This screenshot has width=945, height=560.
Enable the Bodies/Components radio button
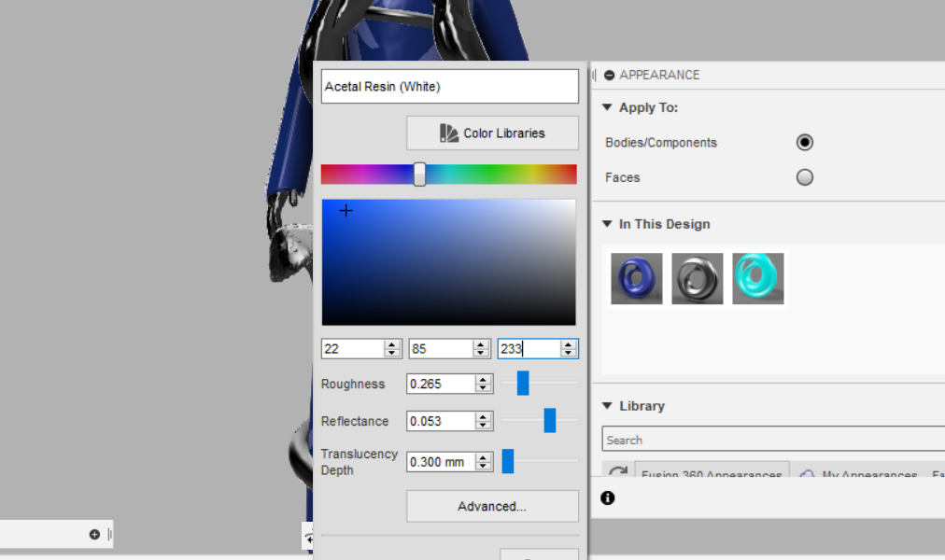point(804,142)
